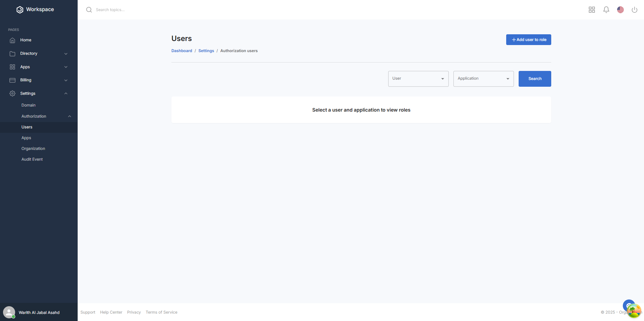Click the US flag language icon

[x=620, y=10]
